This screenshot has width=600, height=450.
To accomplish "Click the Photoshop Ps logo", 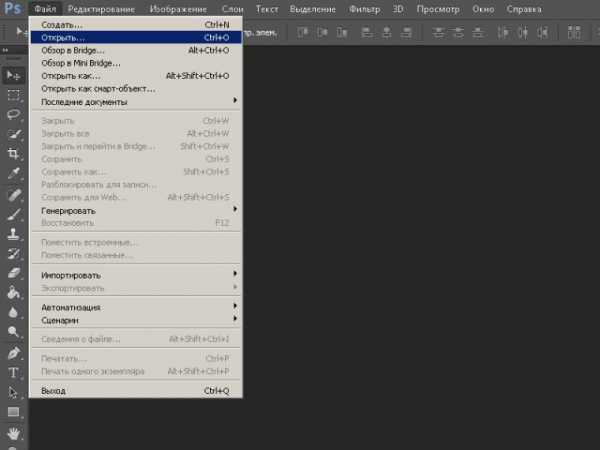I will (x=13, y=8).
